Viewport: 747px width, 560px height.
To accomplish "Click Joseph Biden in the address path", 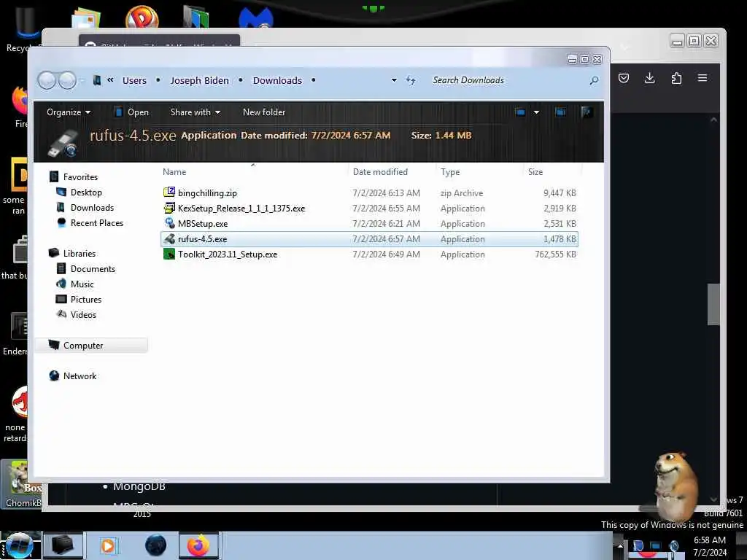I will point(200,80).
